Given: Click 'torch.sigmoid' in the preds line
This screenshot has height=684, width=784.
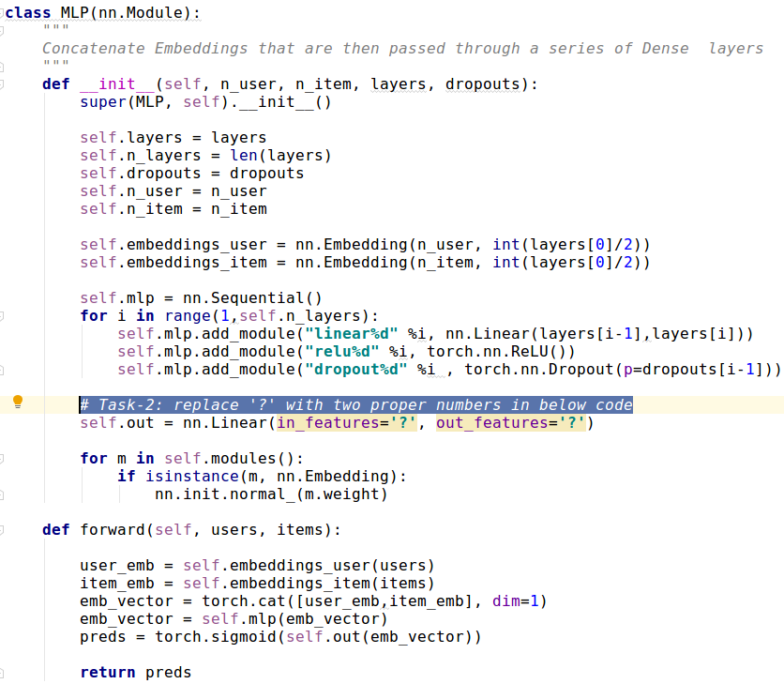Looking at the screenshot, I should click(215, 637).
